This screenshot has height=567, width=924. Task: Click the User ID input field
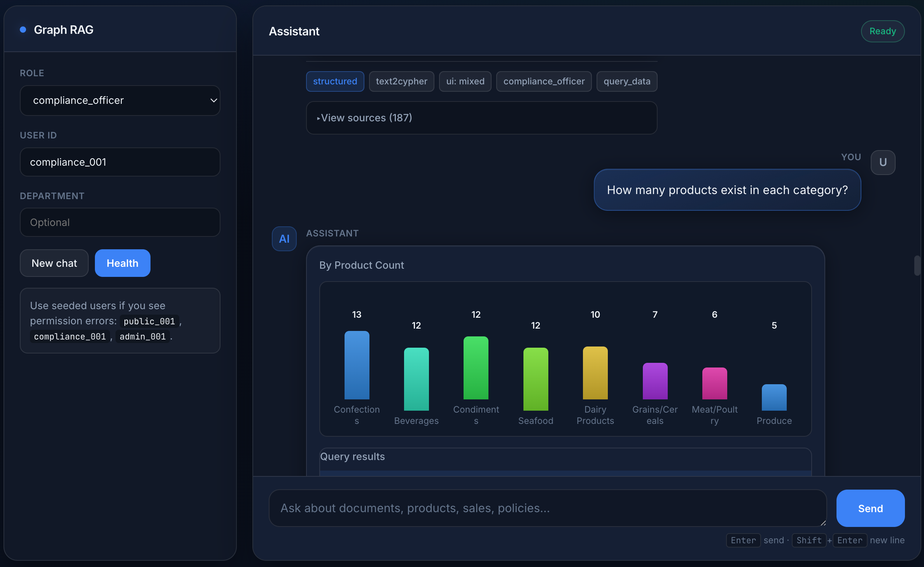coord(120,162)
